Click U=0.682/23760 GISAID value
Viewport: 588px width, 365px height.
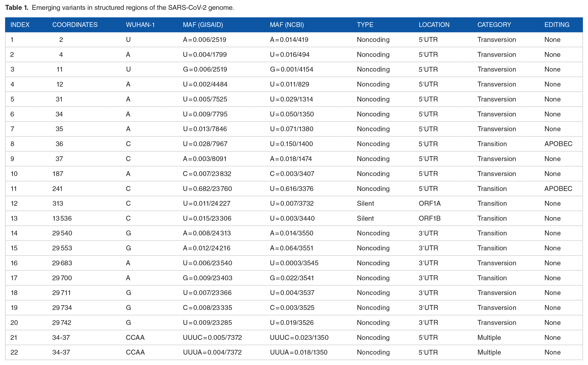(207, 189)
